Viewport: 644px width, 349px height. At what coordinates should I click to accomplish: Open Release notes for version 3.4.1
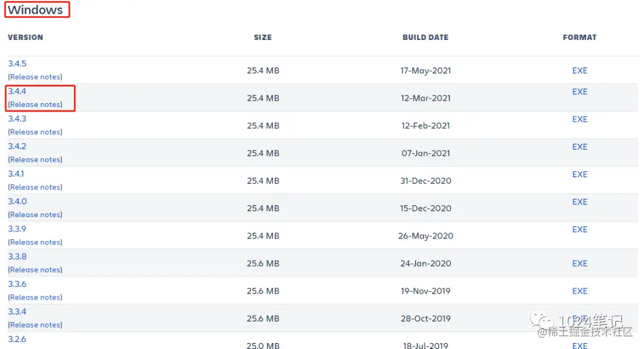pyautogui.click(x=35, y=187)
